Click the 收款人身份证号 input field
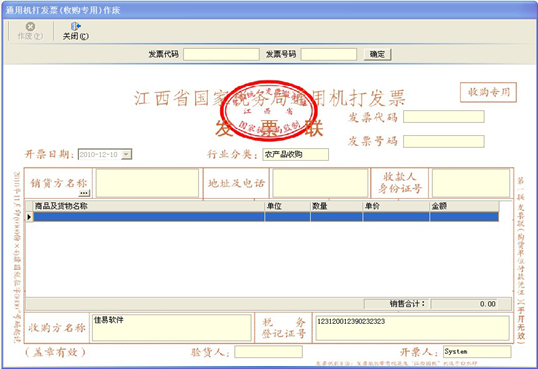This screenshot has height=369, width=538. tap(471, 183)
